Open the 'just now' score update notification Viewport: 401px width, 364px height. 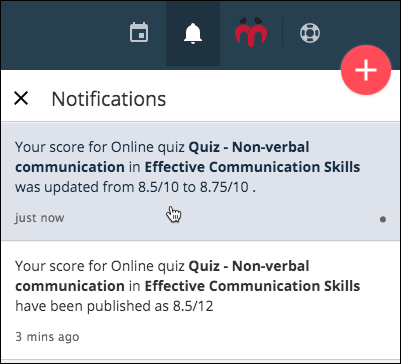pos(200,181)
